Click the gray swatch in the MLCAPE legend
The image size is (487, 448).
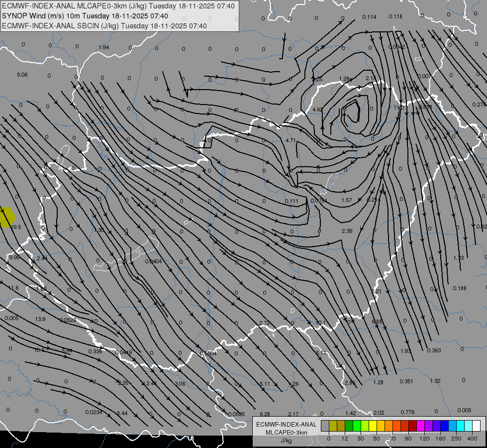(x=325, y=426)
